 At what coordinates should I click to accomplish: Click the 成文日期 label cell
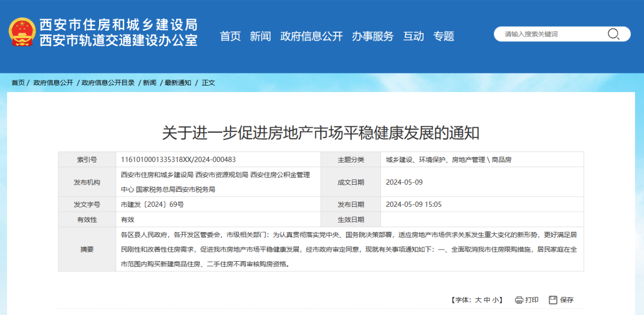click(x=351, y=182)
